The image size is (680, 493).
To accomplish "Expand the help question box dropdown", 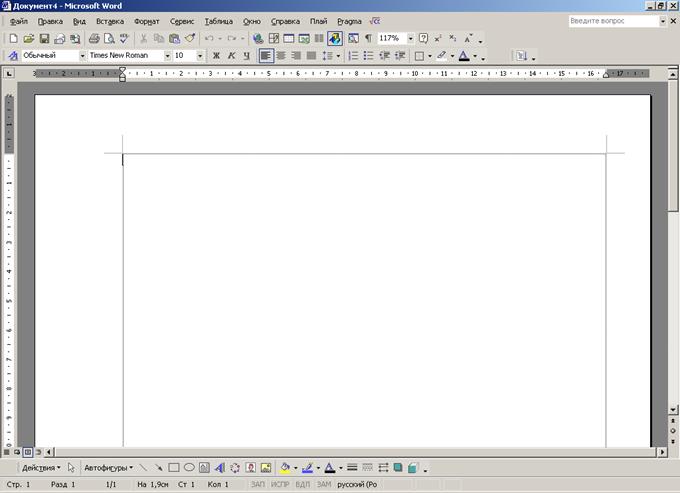I will point(663,21).
